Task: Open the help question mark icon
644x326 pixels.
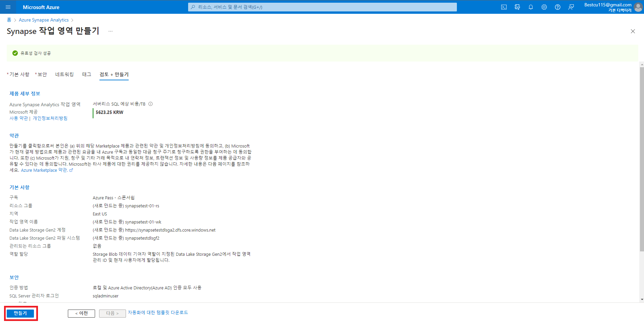Action: (558, 7)
